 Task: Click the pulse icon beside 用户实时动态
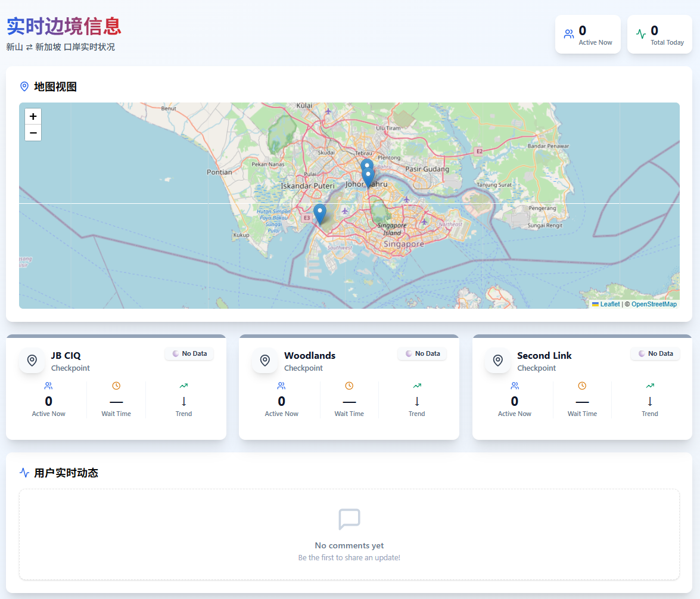pyautogui.click(x=24, y=473)
